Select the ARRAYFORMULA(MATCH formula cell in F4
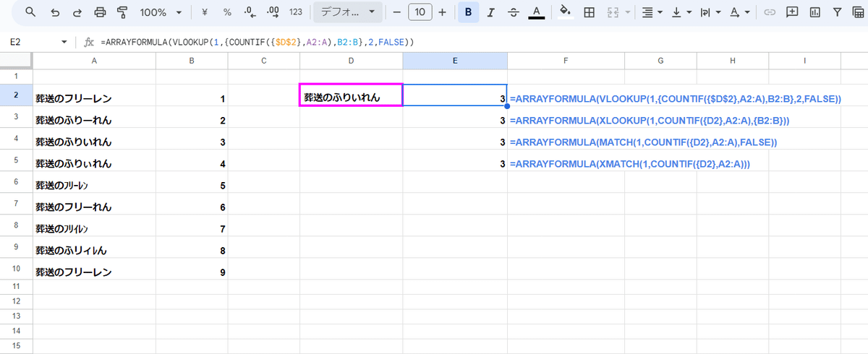 643,142
